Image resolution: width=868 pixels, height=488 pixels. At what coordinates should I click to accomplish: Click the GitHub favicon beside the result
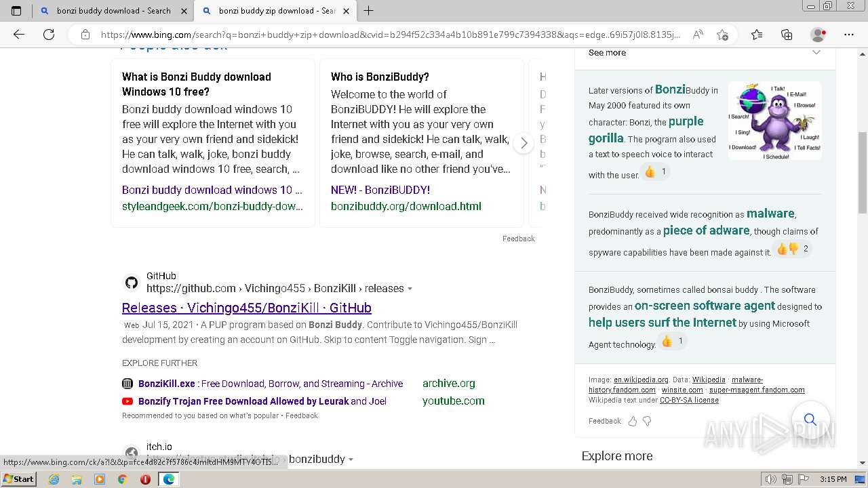[132, 283]
